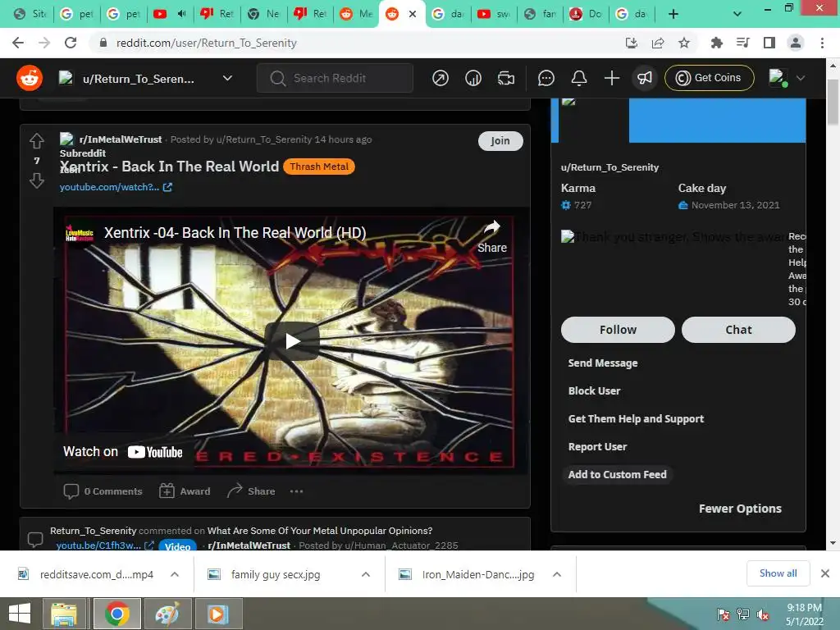This screenshot has height=630, width=840.
Task: Open the Reddit header chart-shaped community icon
Action: (473, 78)
